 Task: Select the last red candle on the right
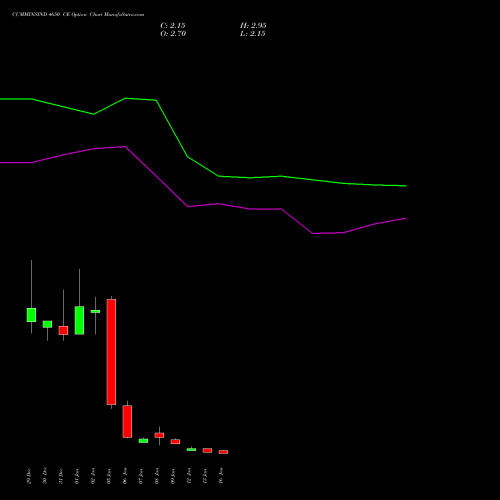[223, 452]
